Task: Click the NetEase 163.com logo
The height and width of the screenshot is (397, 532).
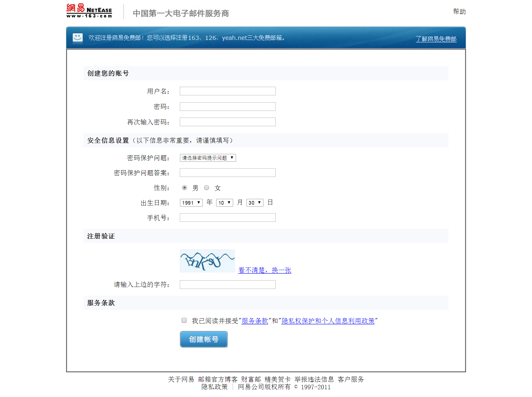Action: pyautogui.click(x=89, y=11)
